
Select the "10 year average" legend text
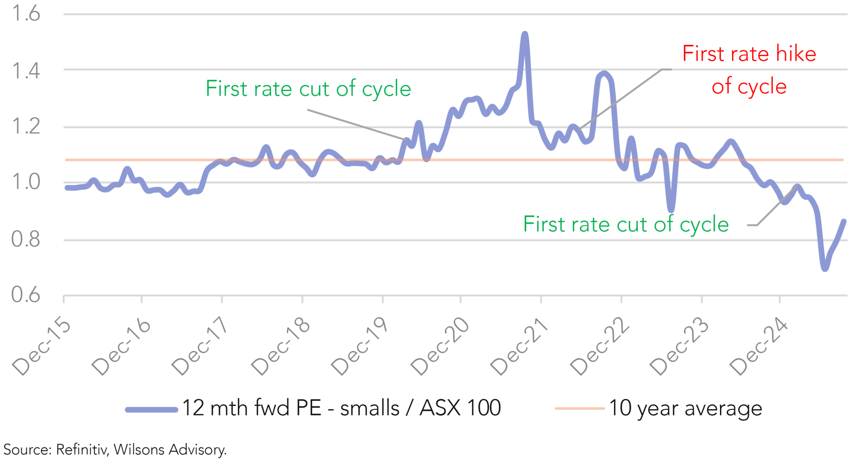click(x=685, y=408)
